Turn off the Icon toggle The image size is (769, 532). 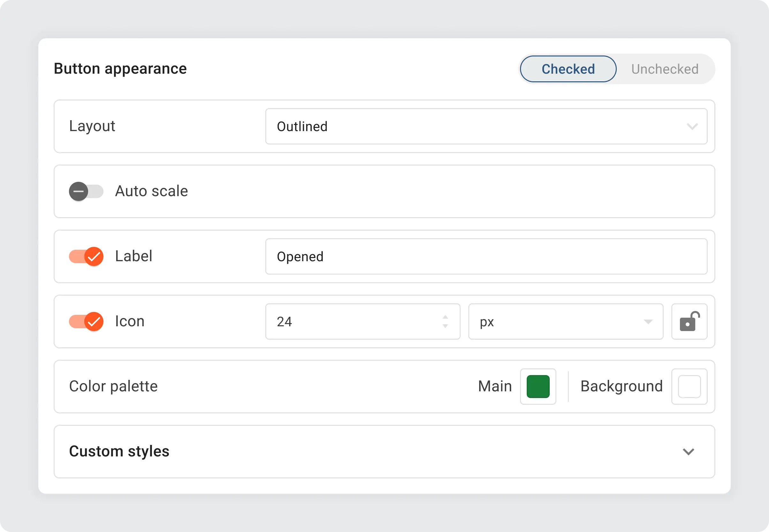(x=86, y=321)
